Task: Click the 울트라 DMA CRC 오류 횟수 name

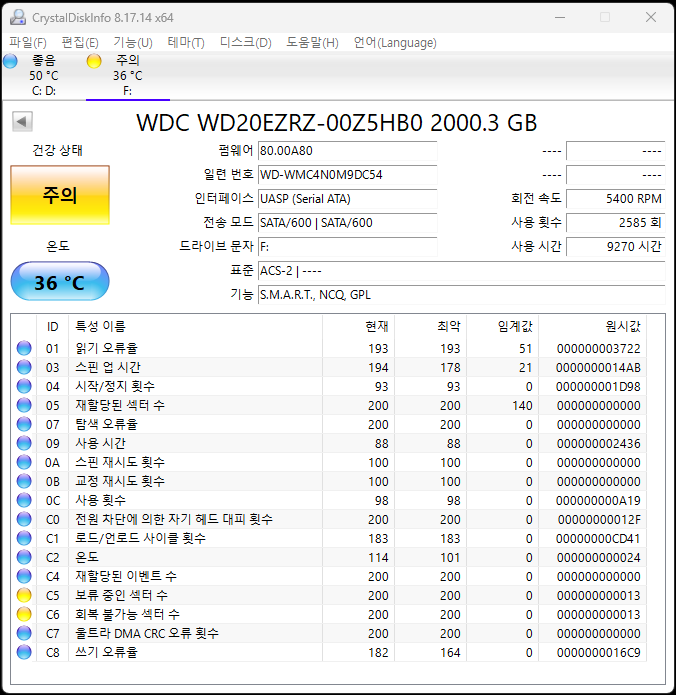Action: [147, 633]
